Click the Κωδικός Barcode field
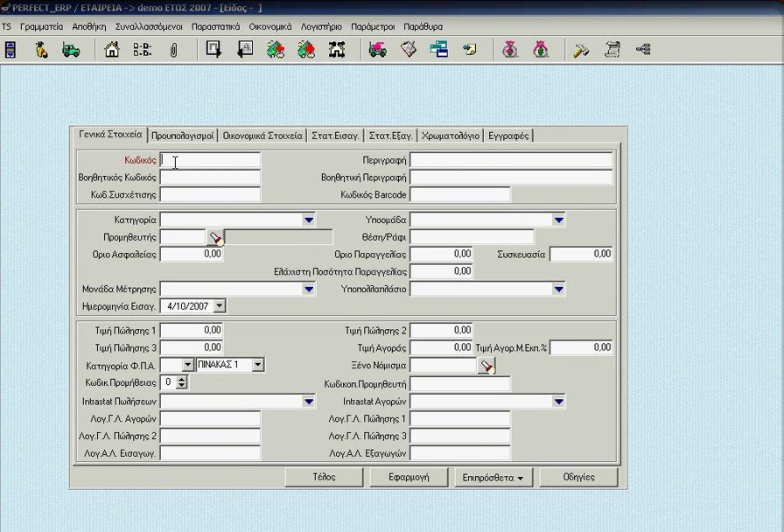 click(x=460, y=194)
